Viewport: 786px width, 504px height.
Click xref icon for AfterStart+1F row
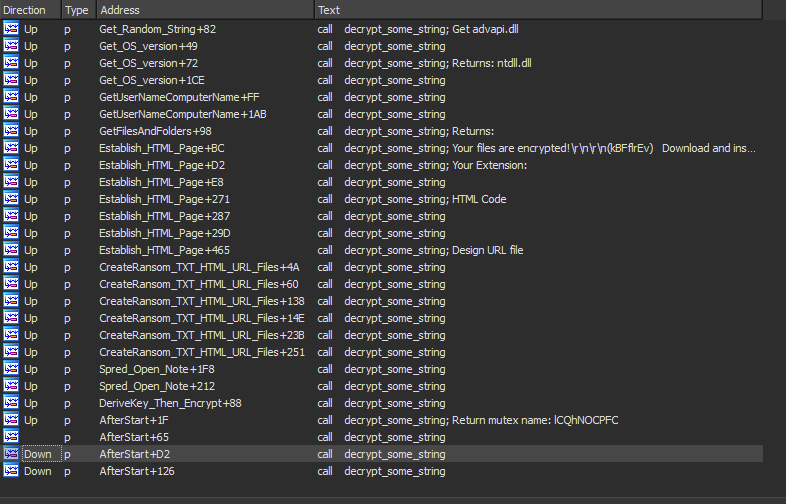11,420
